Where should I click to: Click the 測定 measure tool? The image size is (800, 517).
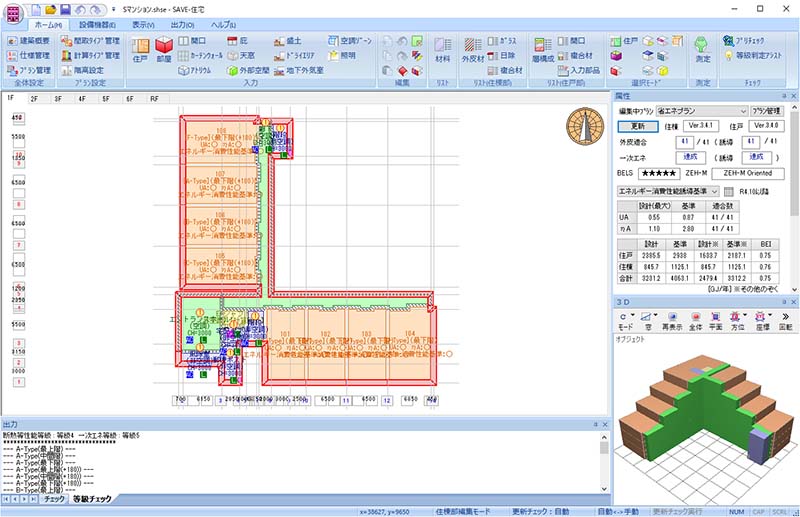coord(702,50)
